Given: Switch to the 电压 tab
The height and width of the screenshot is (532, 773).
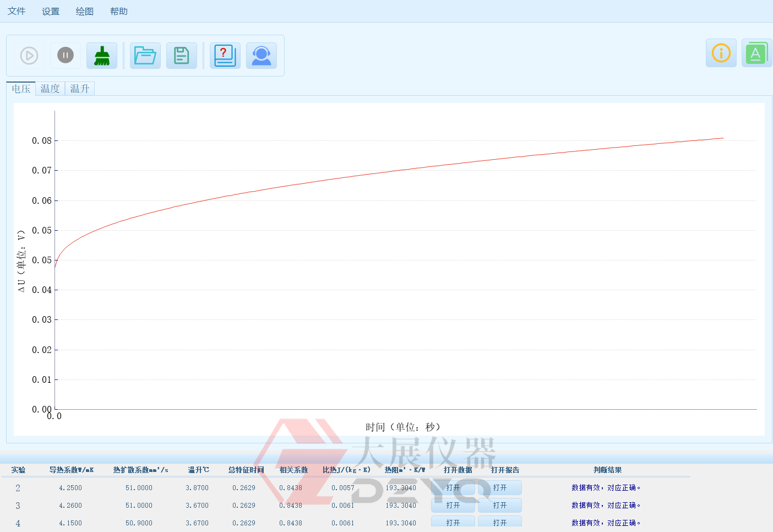Looking at the screenshot, I should click(x=21, y=89).
